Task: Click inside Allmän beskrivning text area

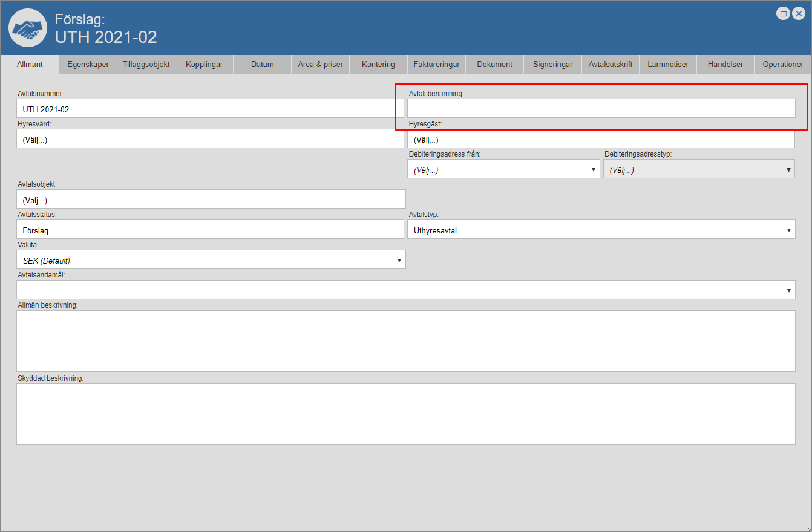Action: (x=405, y=341)
